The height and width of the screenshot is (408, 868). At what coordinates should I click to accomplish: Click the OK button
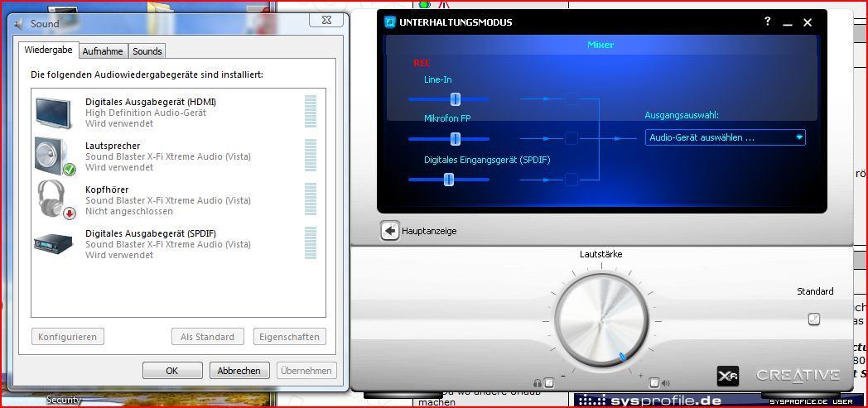(x=172, y=371)
